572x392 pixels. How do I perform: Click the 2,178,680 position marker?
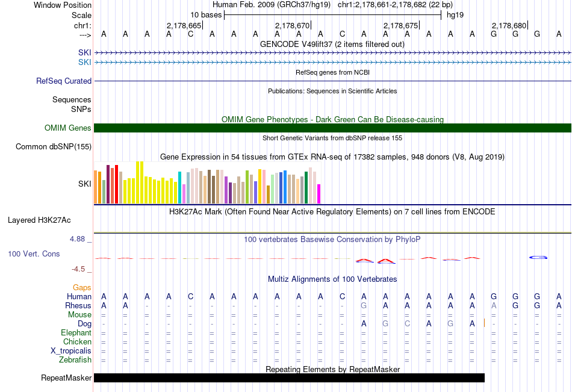click(509, 25)
